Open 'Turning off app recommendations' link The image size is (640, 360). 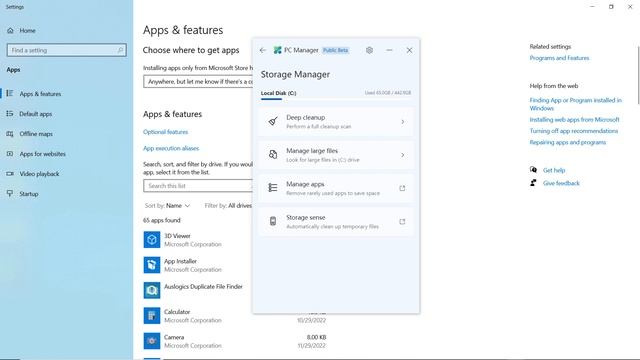[x=573, y=131]
